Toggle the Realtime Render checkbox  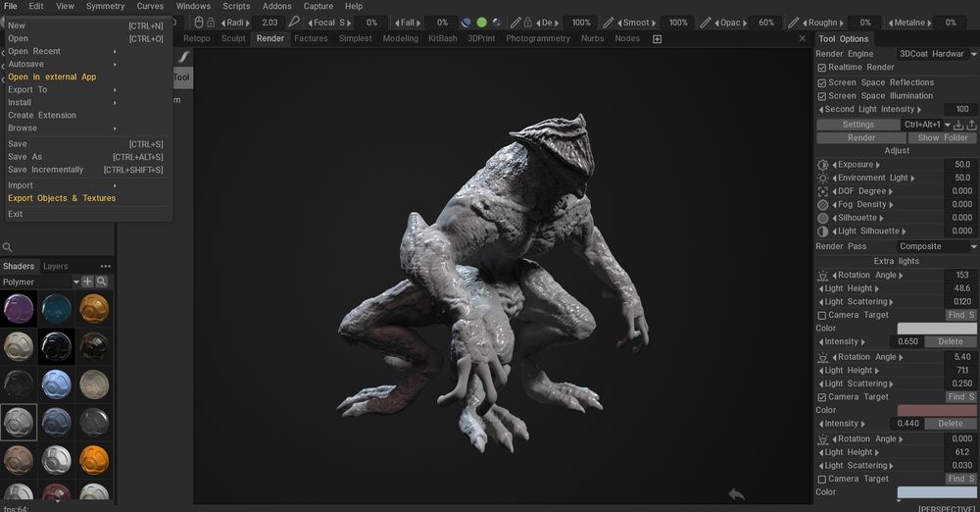(822, 68)
